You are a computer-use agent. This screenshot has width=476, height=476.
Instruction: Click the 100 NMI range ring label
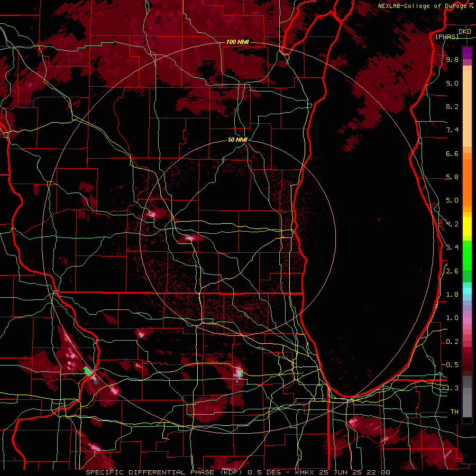tap(237, 42)
